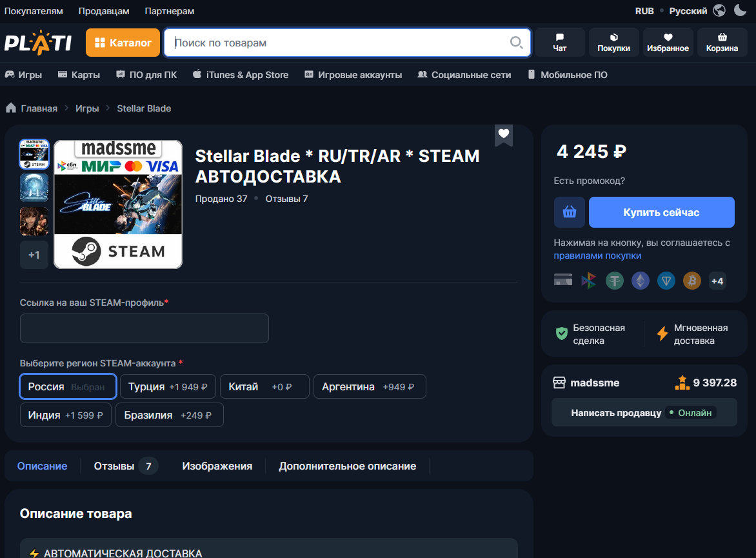Select region Аргентина
The image size is (756, 558).
pos(370,387)
